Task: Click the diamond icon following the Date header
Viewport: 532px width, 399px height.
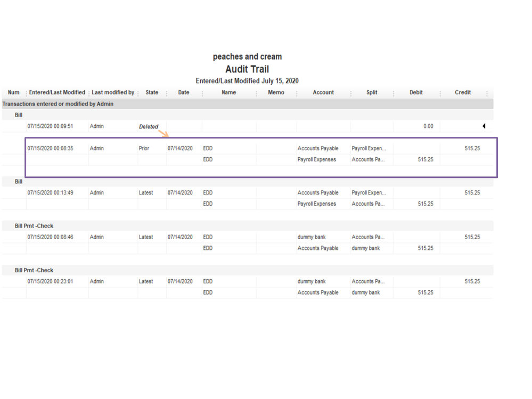Action: point(203,92)
